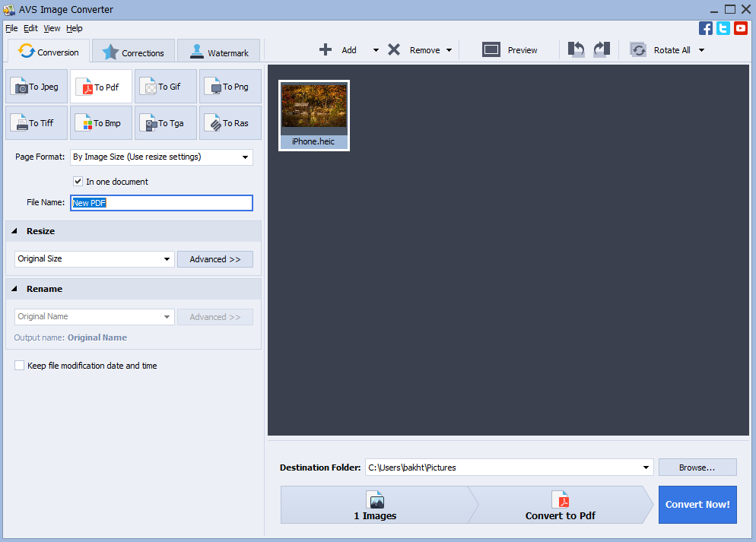Open the Facebook icon link
Image resolution: width=756 pixels, height=542 pixels.
pos(706,28)
